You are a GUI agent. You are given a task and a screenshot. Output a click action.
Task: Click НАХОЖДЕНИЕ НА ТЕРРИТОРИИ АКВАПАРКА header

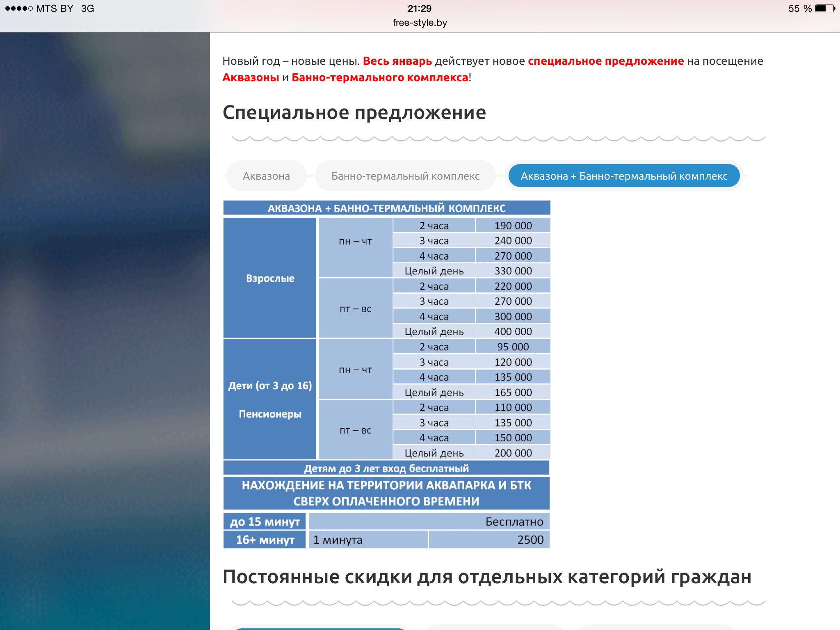coord(386,493)
